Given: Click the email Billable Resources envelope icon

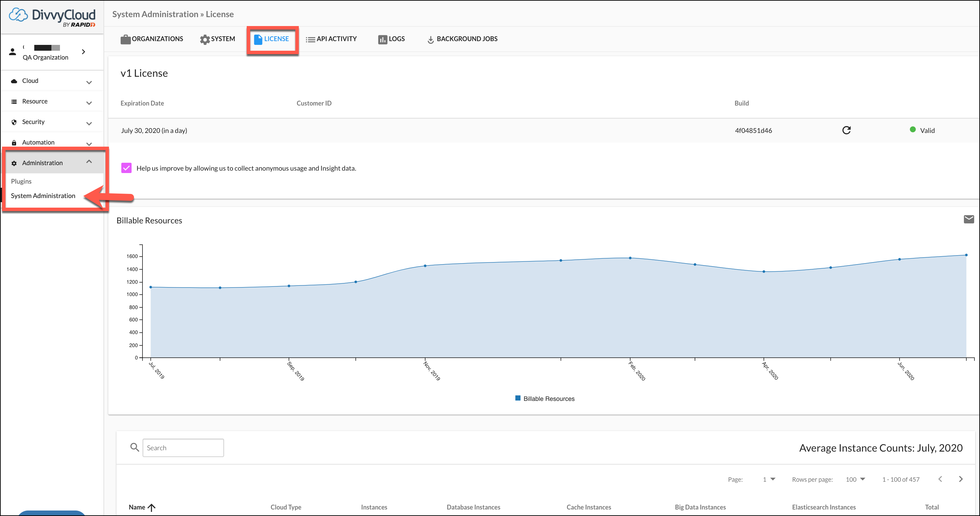Looking at the screenshot, I should pos(969,219).
